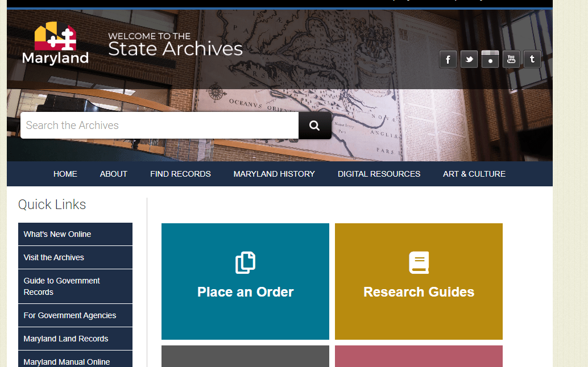This screenshot has height=367, width=588.
Task: Open the Flickr icon in header
Action: (x=490, y=59)
